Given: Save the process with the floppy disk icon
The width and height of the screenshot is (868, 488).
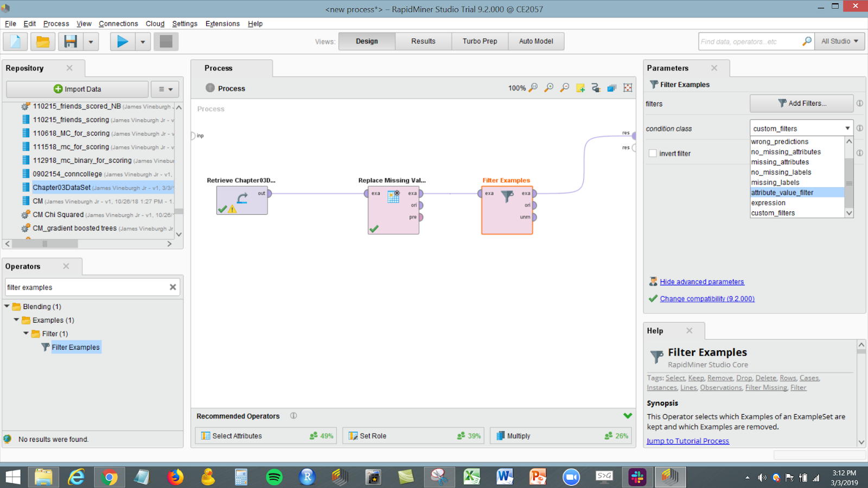Looking at the screenshot, I should point(71,41).
